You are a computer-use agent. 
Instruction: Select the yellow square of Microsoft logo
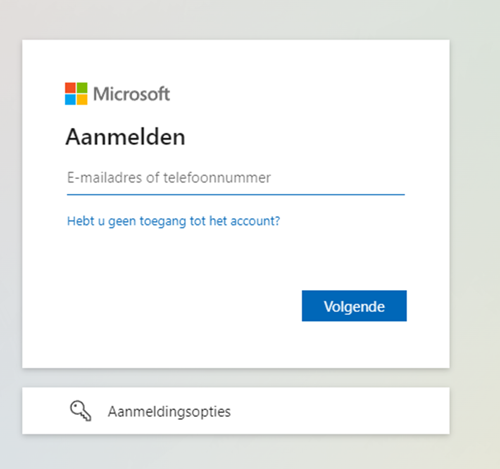82,100
